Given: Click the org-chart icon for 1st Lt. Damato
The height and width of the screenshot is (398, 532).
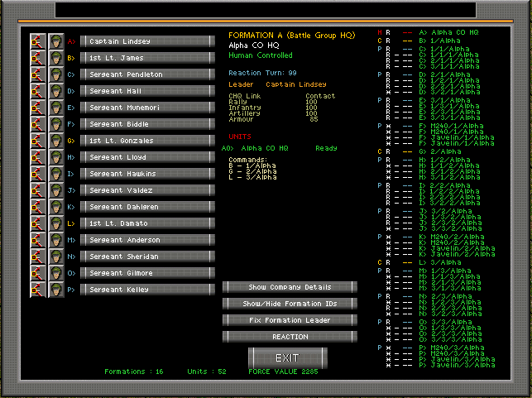Looking at the screenshot, I should [x=38, y=223].
